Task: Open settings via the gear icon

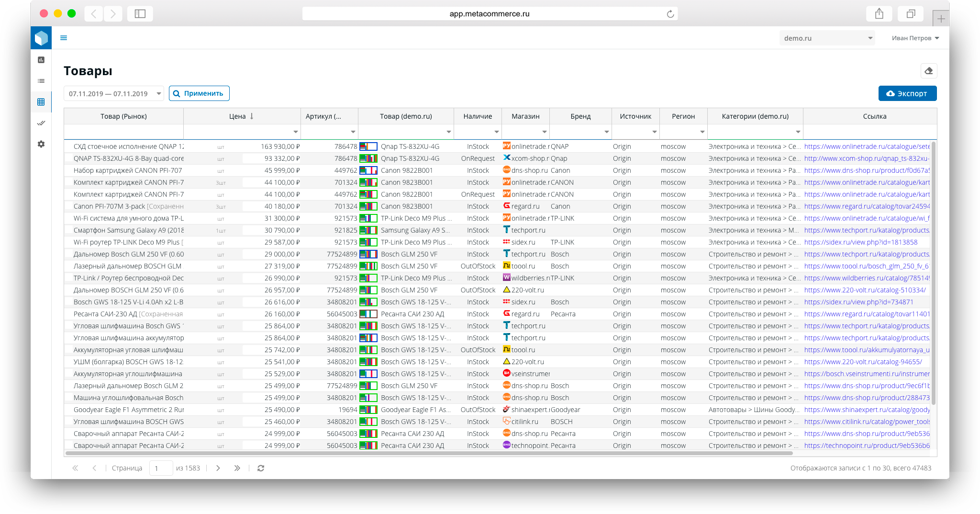Action: [x=41, y=144]
